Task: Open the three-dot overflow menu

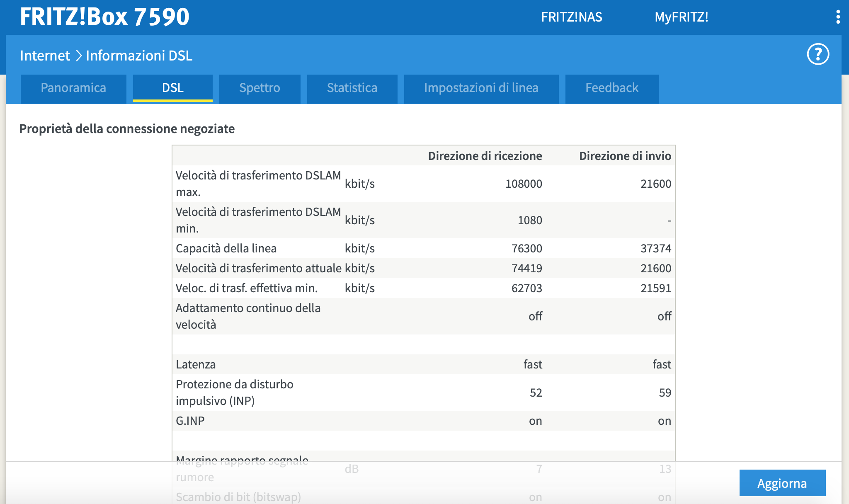Action: [x=838, y=17]
